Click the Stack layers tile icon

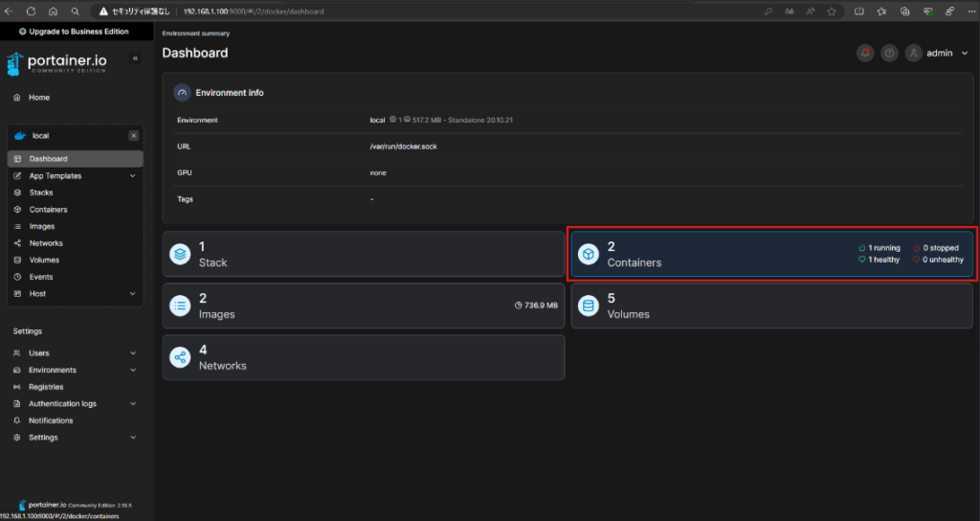point(180,254)
